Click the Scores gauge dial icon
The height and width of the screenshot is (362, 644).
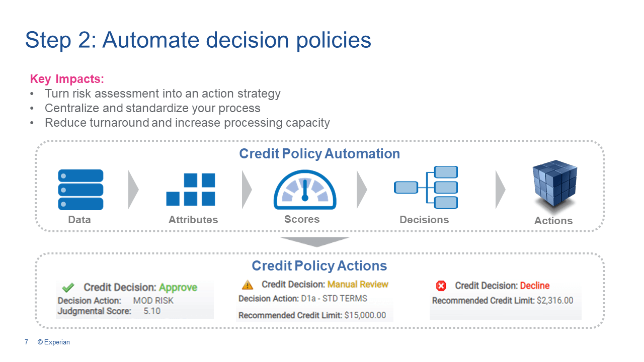tap(304, 191)
